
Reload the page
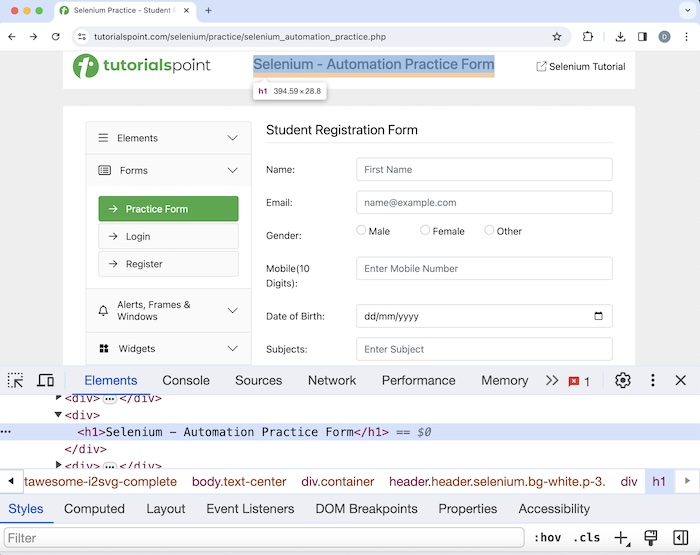pyautogui.click(x=57, y=37)
